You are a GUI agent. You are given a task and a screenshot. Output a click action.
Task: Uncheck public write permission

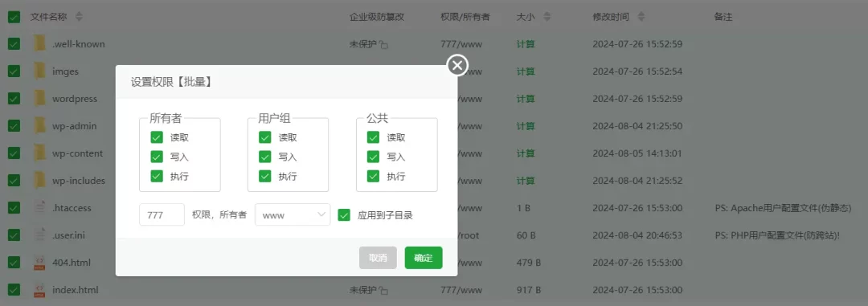click(x=374, y=157)
